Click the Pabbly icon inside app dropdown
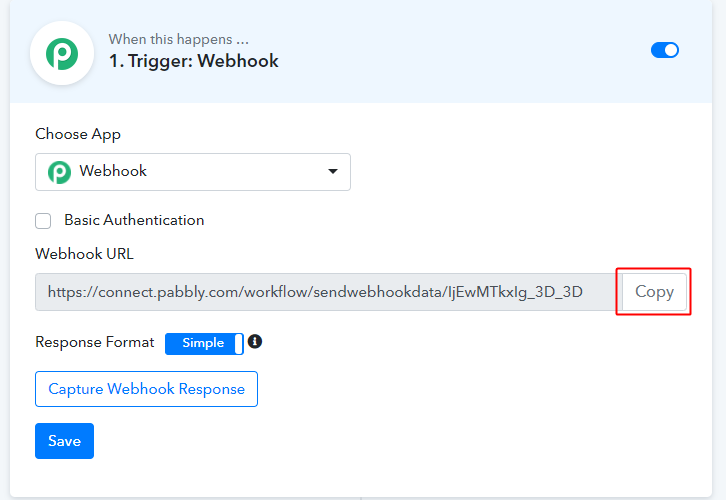The width and height of the screenshot is (726, 500). pyautogui.click(x=59, y=172)
